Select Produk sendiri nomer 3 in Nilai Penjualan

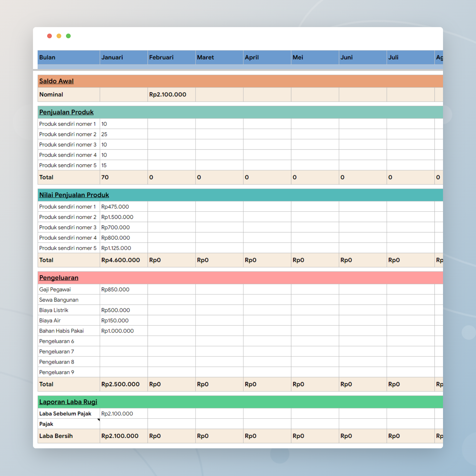pyautogui.click(x=69, y=227)
